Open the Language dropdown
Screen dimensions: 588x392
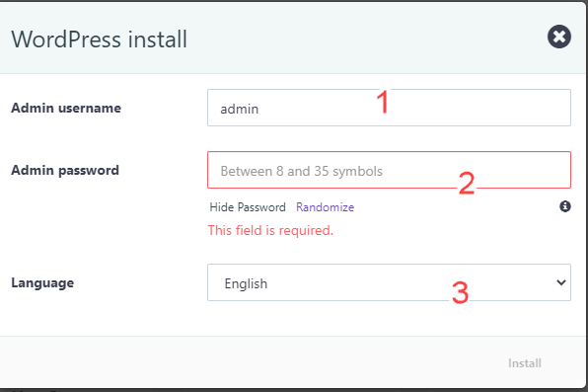[389, 282]
